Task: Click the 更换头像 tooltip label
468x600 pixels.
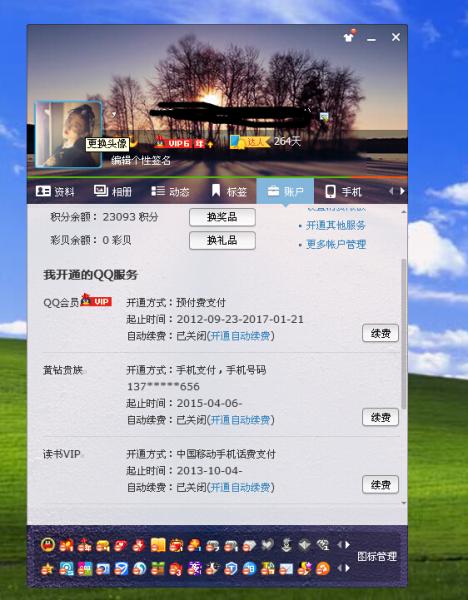Action: click(x=107, y=144)
